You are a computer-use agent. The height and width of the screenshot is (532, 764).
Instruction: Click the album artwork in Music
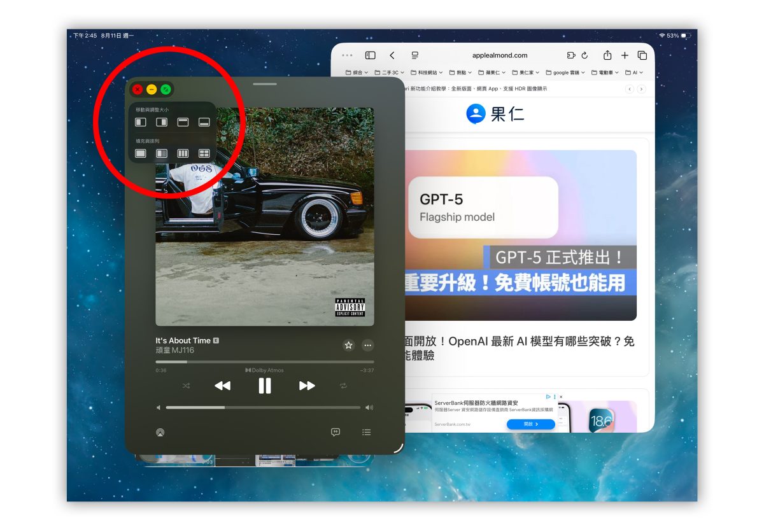265,216
